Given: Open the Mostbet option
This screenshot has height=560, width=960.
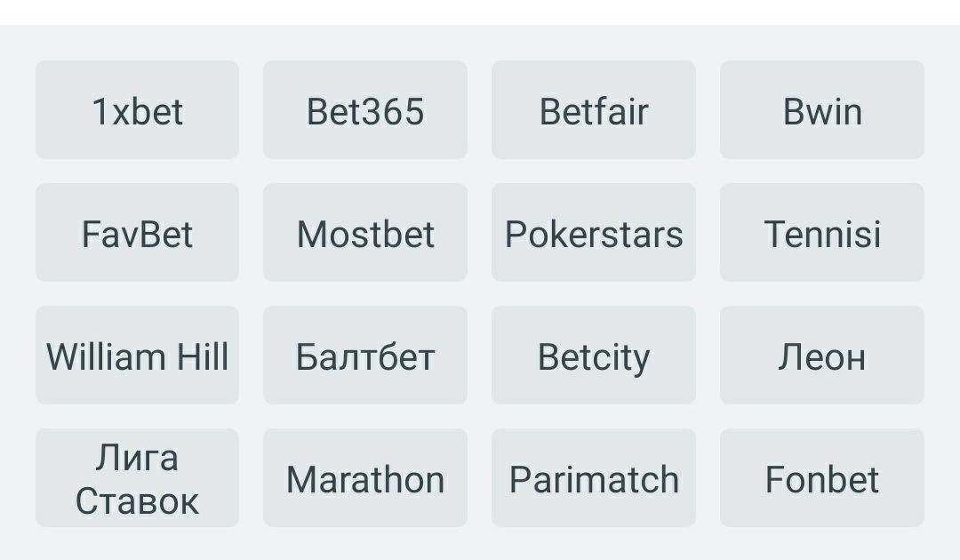Looking at the screenshot, I should [x=364, y=233].
